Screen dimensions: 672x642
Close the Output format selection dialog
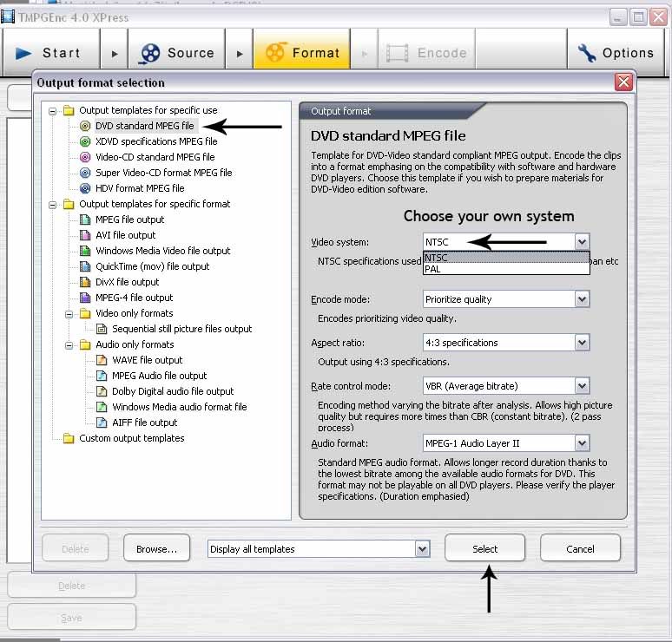623,82
